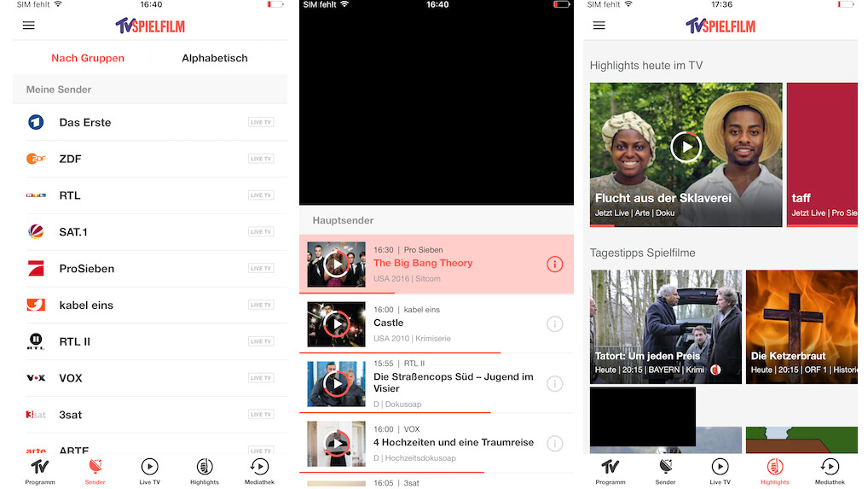
Task: Tap VOX channel logo
Action: (x=36, y=378)
